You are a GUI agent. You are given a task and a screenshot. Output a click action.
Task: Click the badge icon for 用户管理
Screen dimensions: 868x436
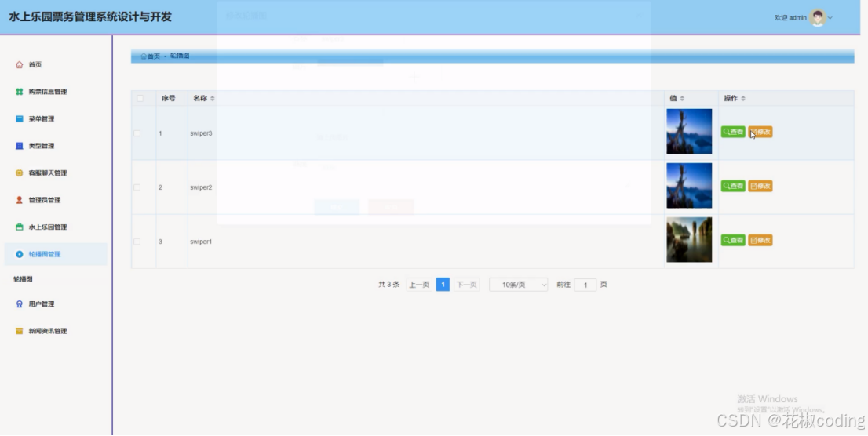coord(20,304)
